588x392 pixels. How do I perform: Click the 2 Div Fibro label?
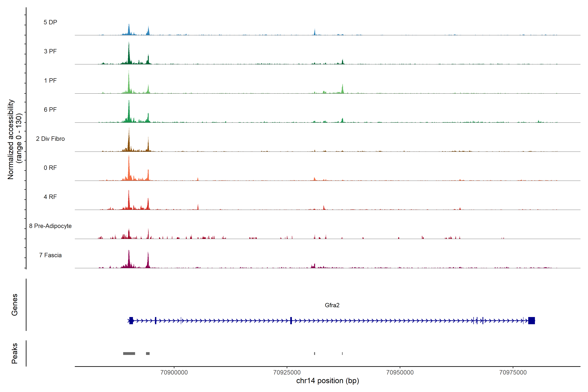[50, 139]
